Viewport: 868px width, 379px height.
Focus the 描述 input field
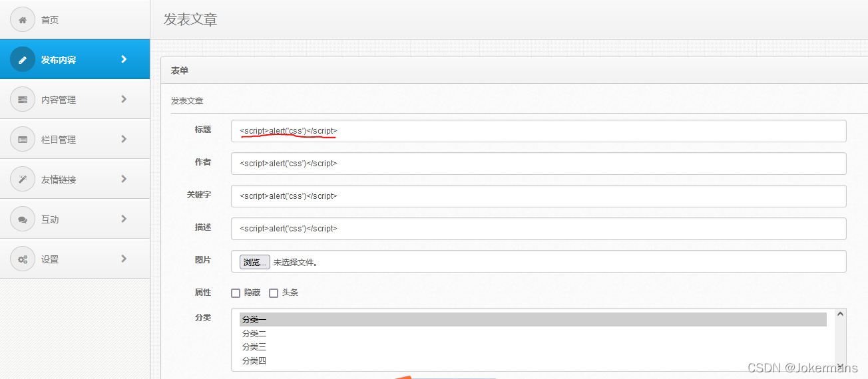coord(539,229)
